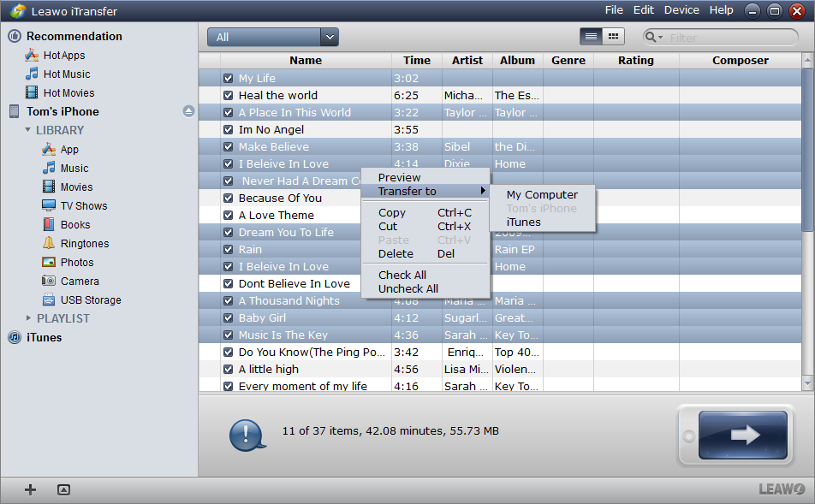
Task: Click the scrollbar down arrow
Action: 807,383
